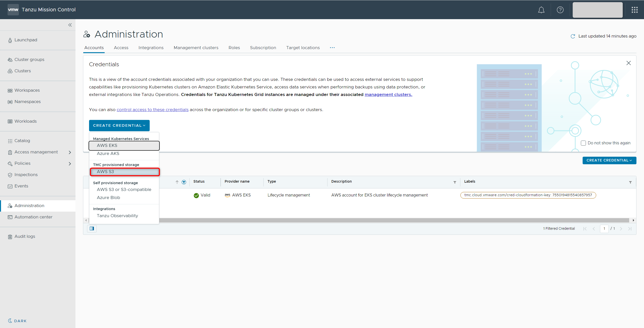Screen dimensions: 644x328
Task: Expand Access management submenu
Action: pyautogui.click(x=70, y=152)
